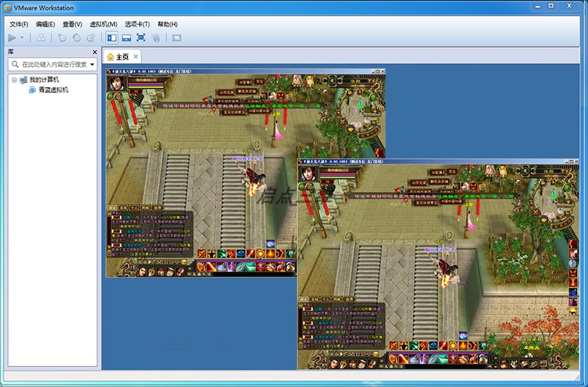The height and width of the screenshot is (387, 588).
Task: Toggle the library sidebar view button
Action: click(112, 37)
